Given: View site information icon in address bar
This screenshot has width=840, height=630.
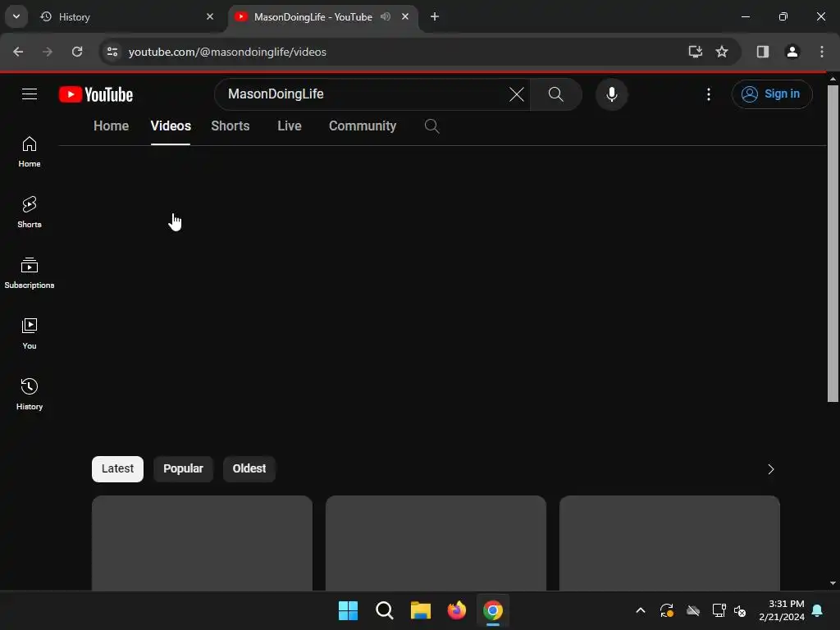Looking at the screenshot, I should [x=112, y=52].
